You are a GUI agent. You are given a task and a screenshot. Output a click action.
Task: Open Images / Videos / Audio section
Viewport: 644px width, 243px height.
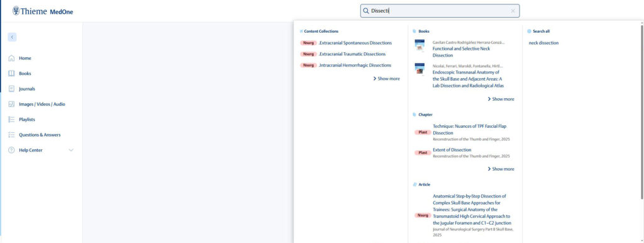click(x=42, y=105)
